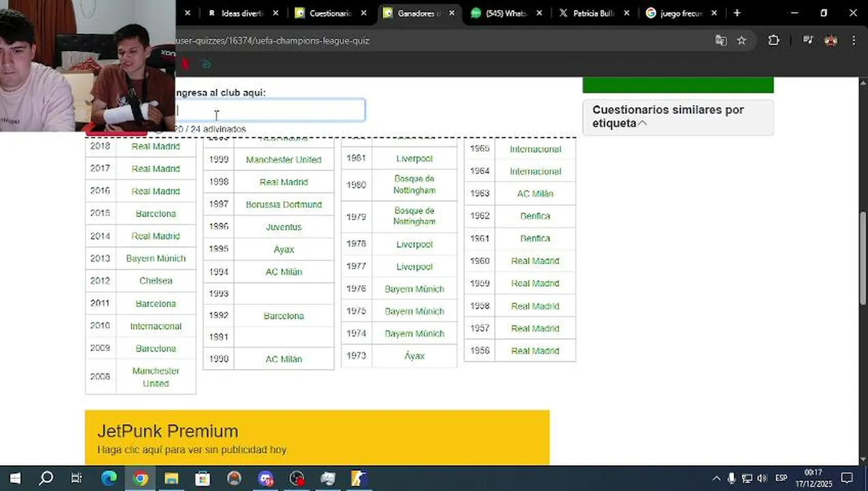The height and width of the screenshot is (491, 868).
Task: Open Task View on the taskbar
Action: [x=76, y=478]
